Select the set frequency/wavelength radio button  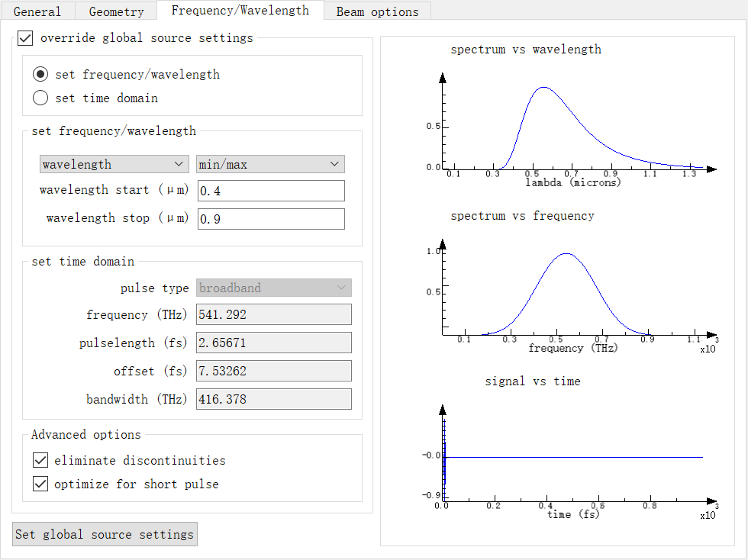[41, 74]
